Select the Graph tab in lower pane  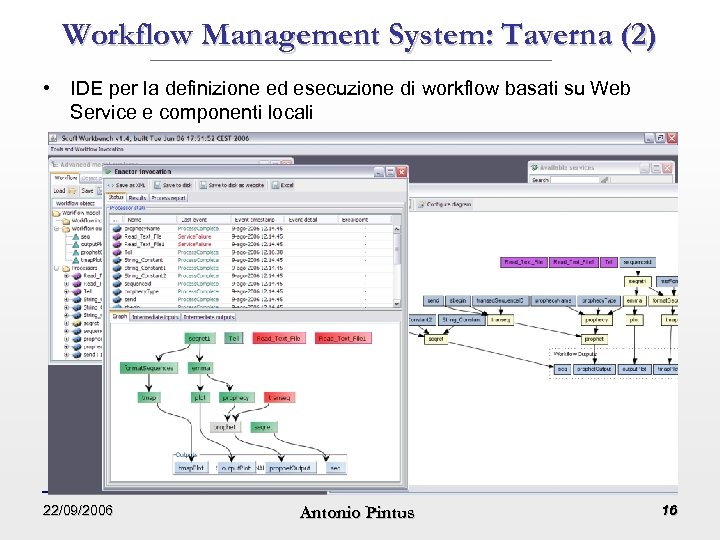click(120, 316)
